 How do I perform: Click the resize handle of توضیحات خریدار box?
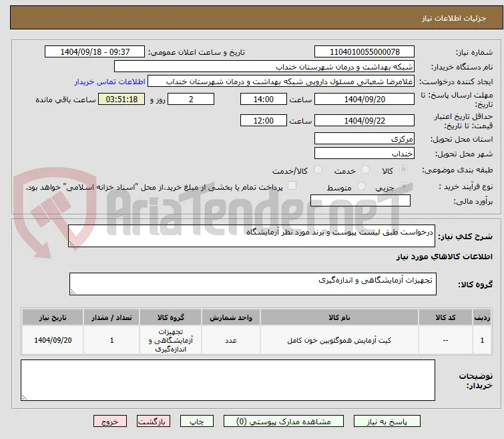[25, 397]
